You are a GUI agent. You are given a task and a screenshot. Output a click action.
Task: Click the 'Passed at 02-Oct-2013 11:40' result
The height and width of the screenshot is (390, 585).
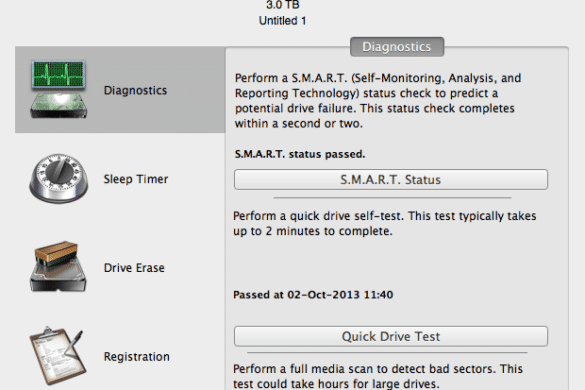(313, 295)
